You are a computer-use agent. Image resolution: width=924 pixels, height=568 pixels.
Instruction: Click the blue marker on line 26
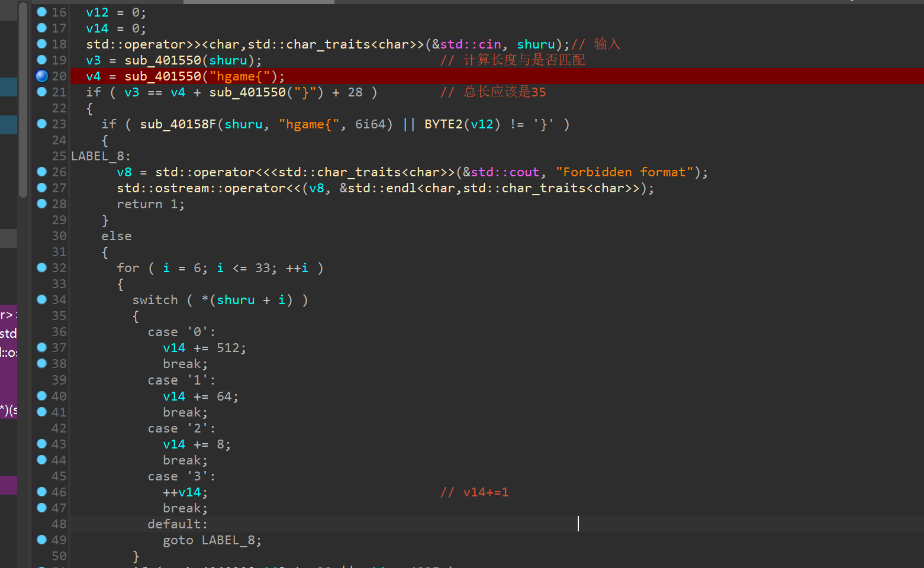(41, 172)
